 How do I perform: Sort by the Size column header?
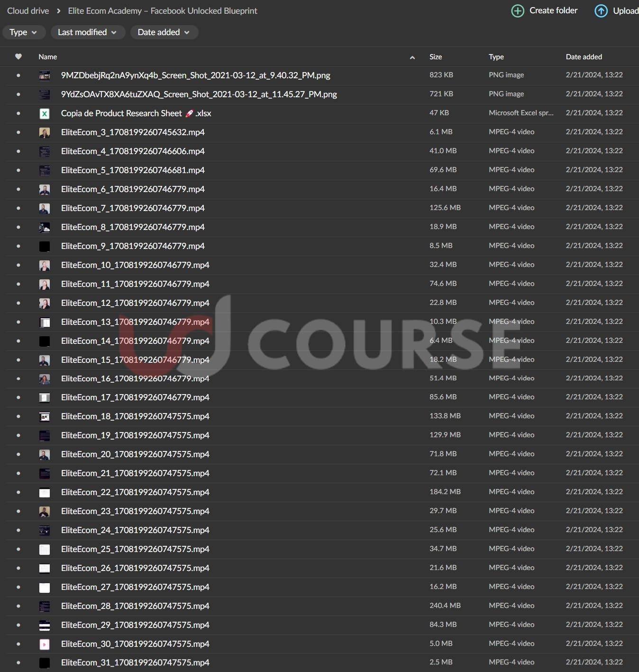click(435, 57)
